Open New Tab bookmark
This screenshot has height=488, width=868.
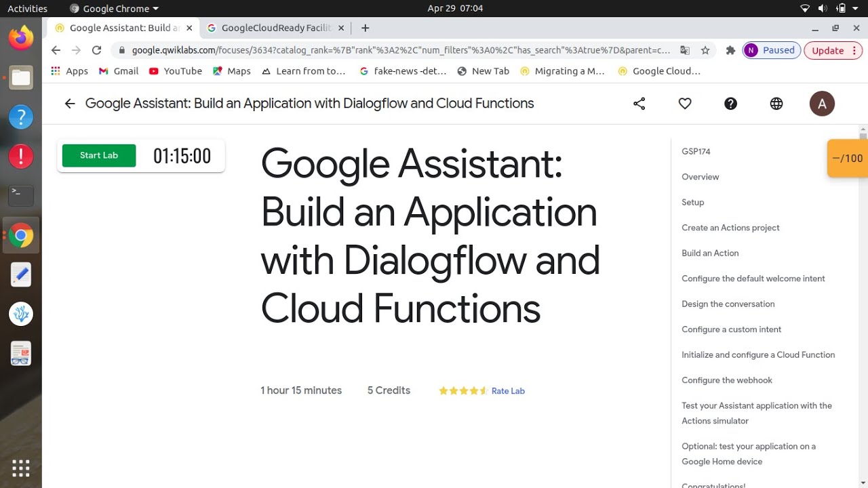click(484, 70)
